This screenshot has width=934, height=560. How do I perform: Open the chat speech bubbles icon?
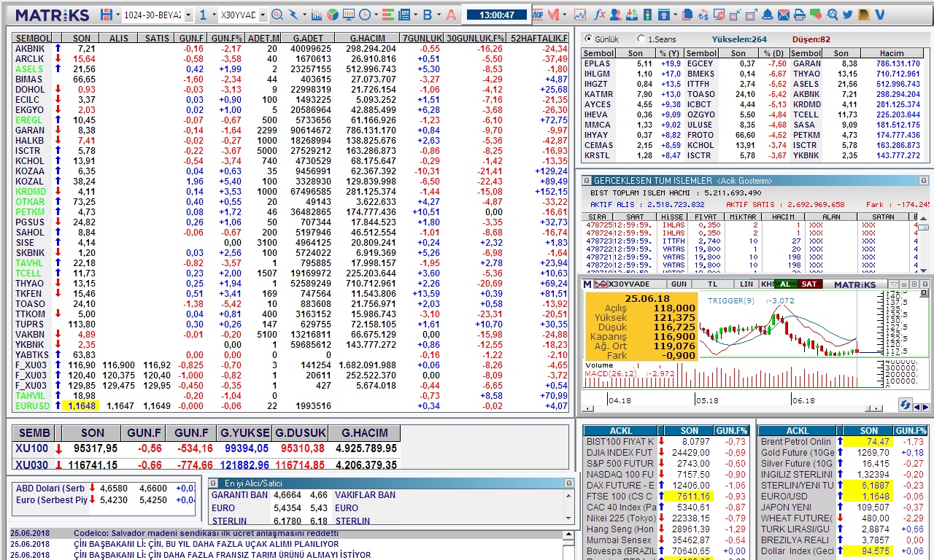[x=816, y=15]
